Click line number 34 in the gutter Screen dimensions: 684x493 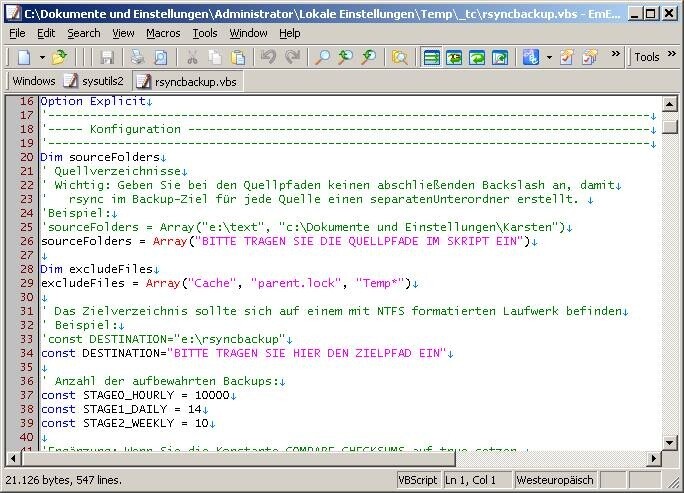27,353
